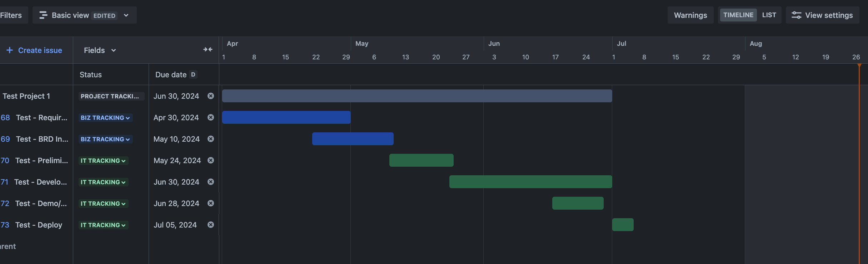Switch to TIMELINE view
This screenshot has height=264, width=868.
pyautogui.click(x=738, y=15)
